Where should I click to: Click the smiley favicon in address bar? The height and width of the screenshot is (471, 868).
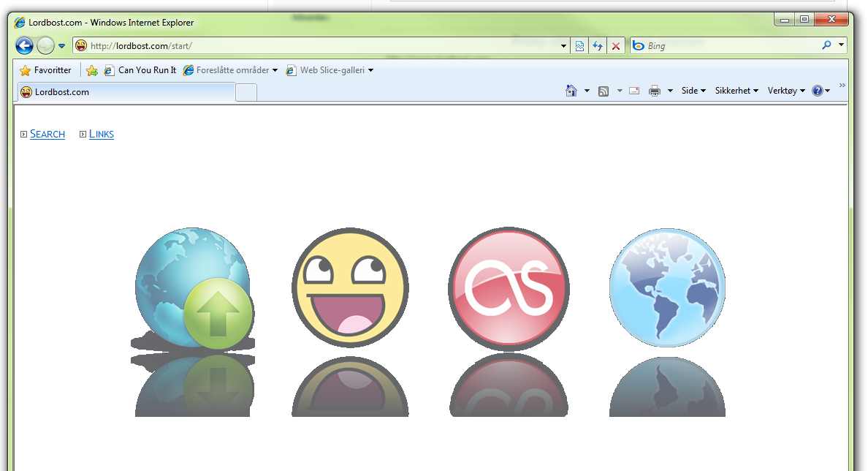(x=81, y=45)
